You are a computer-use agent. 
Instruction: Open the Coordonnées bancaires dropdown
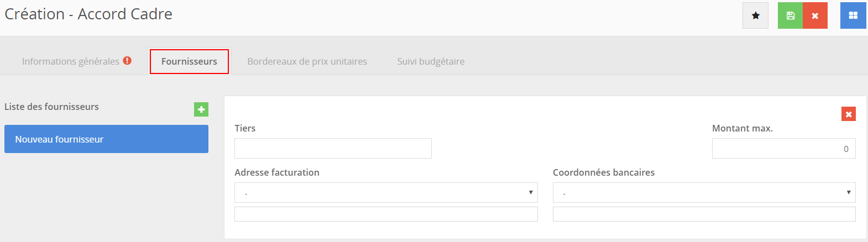704,193
